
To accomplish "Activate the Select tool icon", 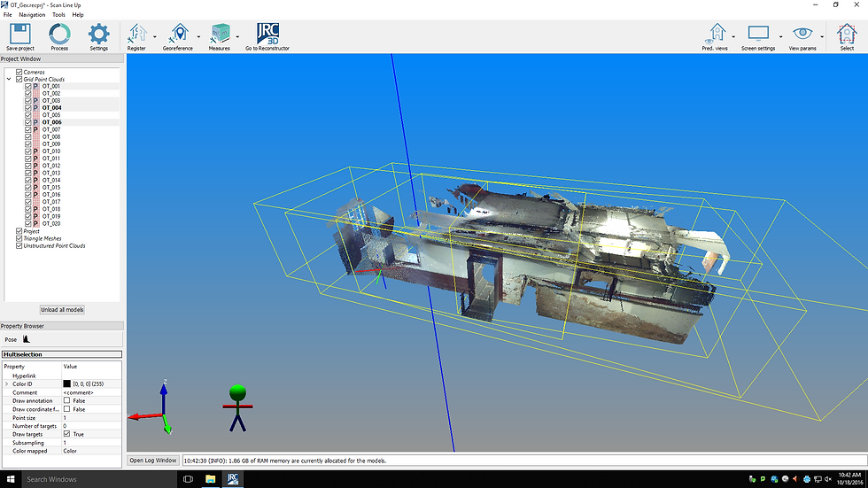I will pyautogui.click(x=847, y=34).
